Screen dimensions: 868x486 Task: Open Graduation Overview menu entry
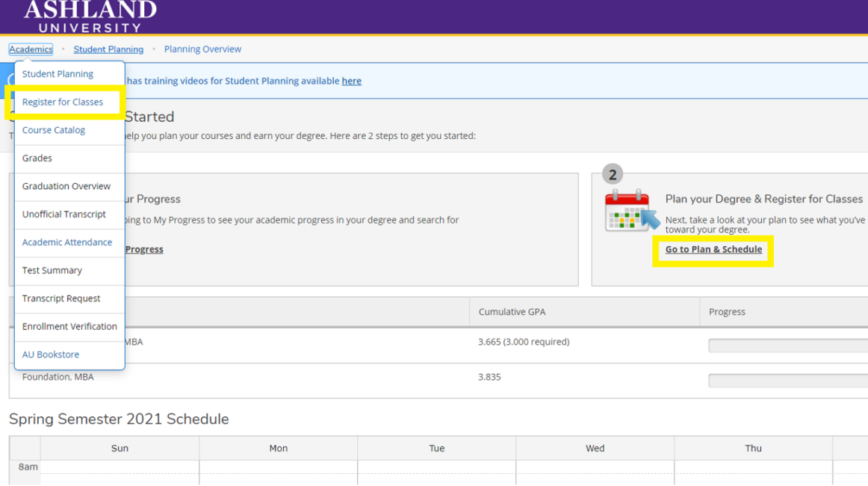coord(66,186)
